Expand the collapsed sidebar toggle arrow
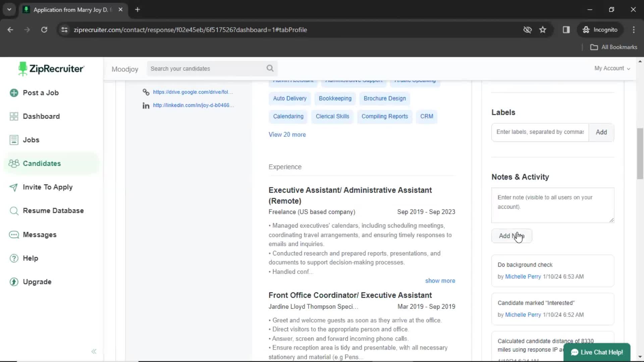Image resolution: width=644 pixels, height=362 pixels. [93, 351]
